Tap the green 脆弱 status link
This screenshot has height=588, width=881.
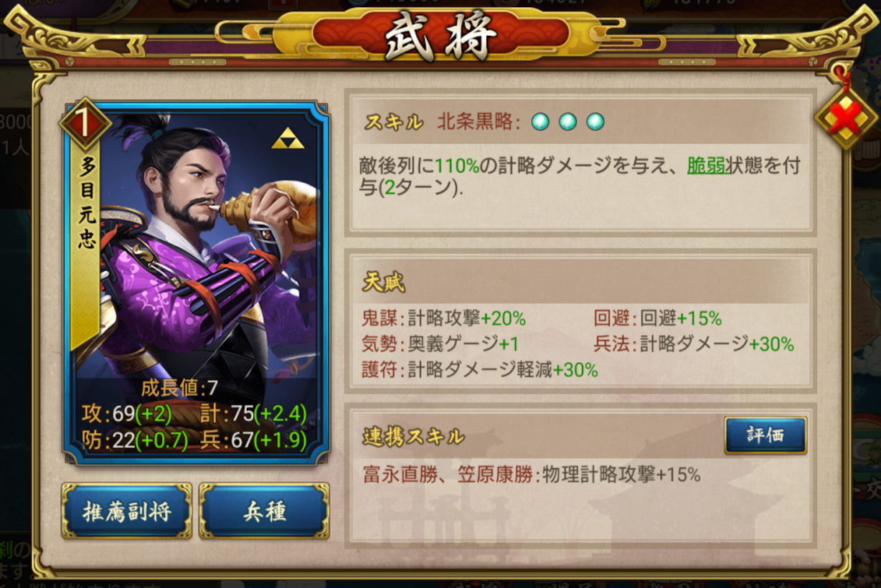[x=706, y=166]
